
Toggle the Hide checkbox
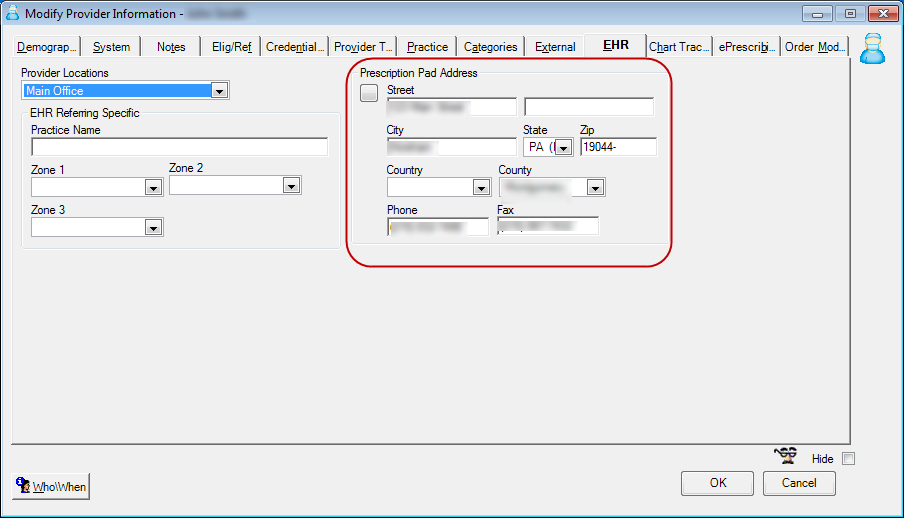click(848, 459)
